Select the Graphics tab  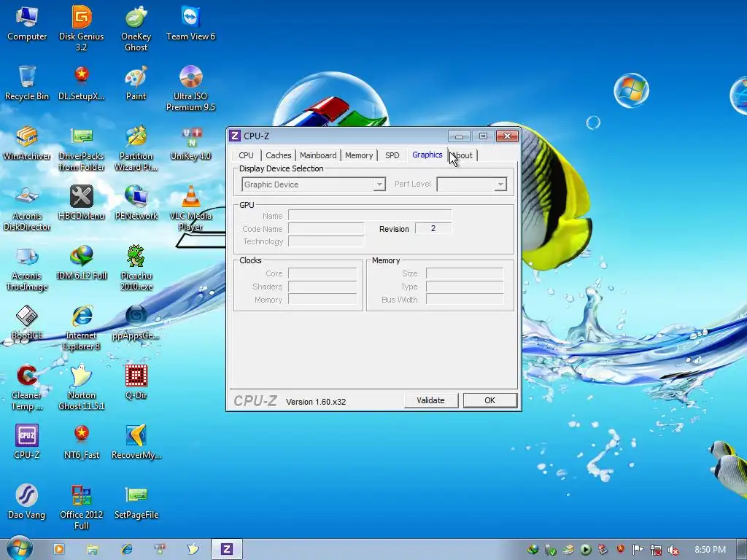pyautogui.click(x=427, y=155)
